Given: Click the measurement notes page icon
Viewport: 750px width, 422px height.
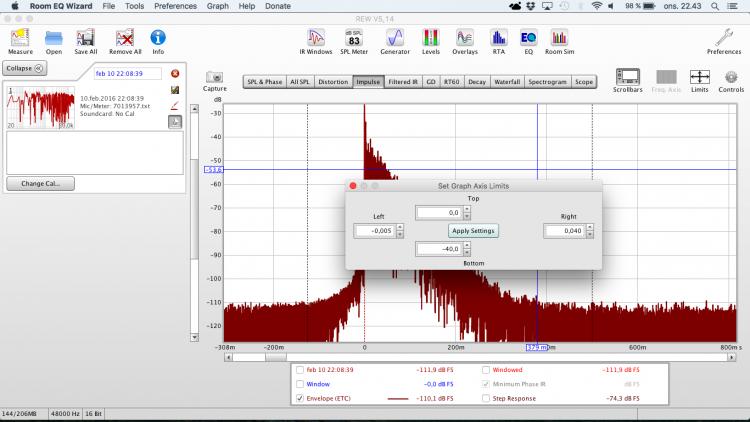Looking at the screenshot, I should (x=175, y=122).
